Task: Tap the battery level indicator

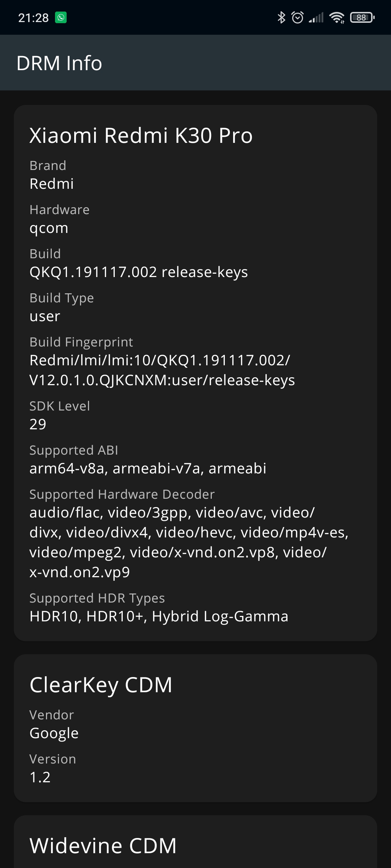Action: coord(362,17)
